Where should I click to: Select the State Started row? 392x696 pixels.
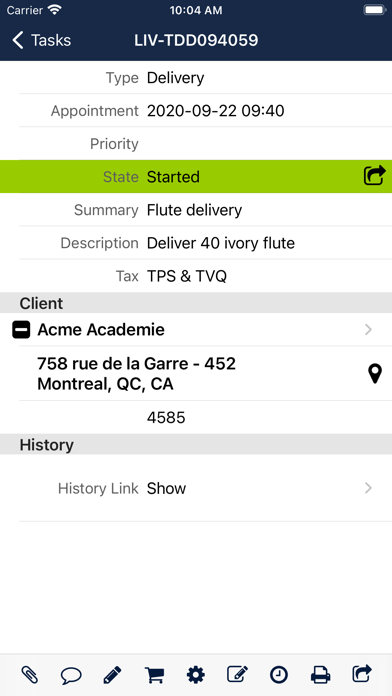196,177
